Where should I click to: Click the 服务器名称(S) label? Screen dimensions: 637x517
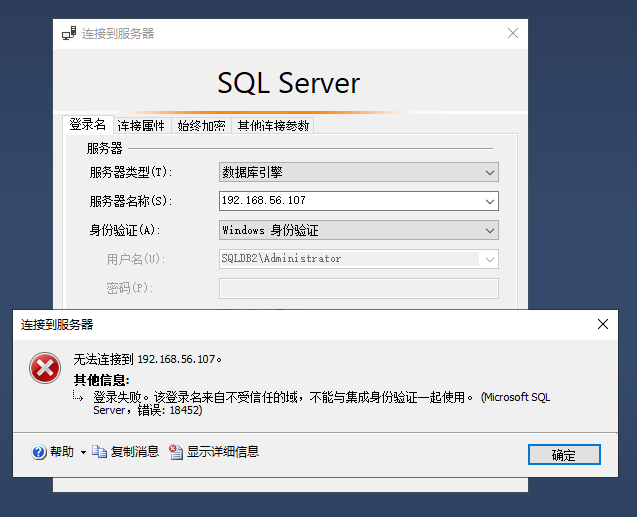(x=131, y=201)
